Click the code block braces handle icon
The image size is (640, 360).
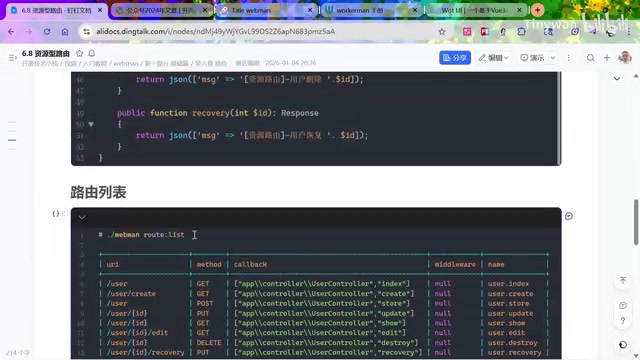56,213
